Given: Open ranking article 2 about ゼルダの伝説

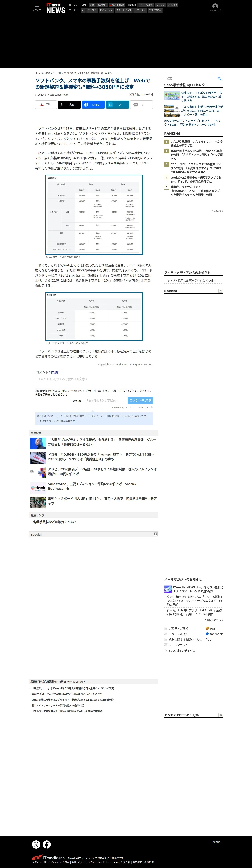Looking at the screenshot, I should (196, 155).
